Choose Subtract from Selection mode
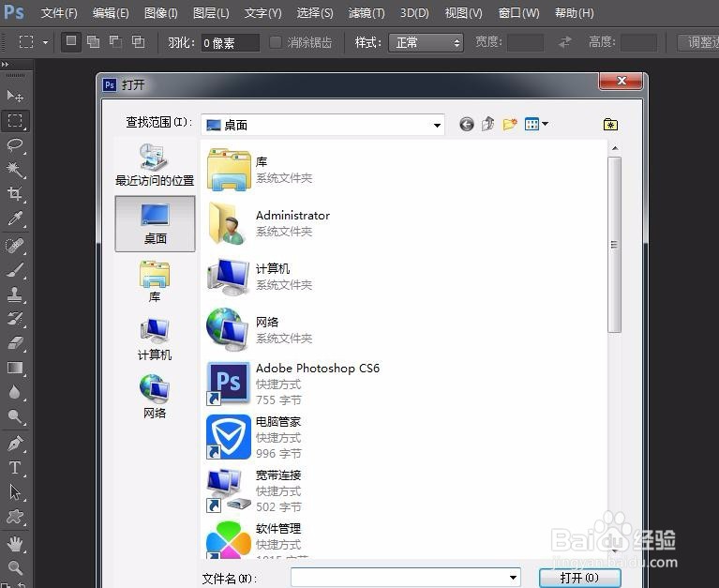 click(x=115, y=42)
